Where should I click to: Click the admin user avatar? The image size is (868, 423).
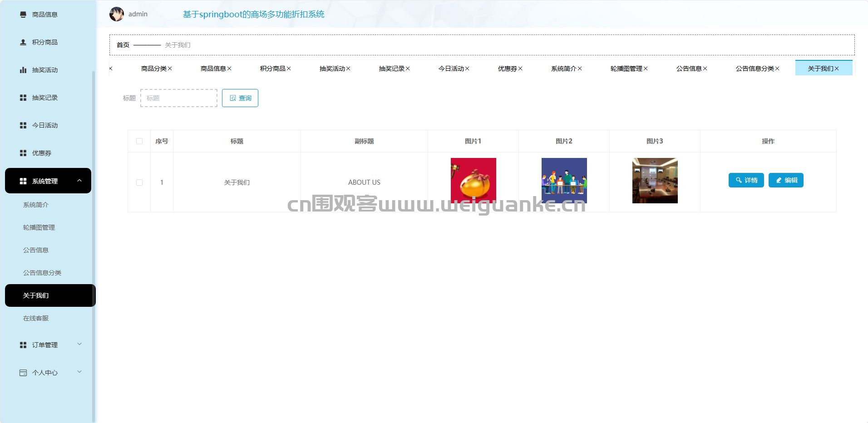pyautogui.click(x=117, y=14)
